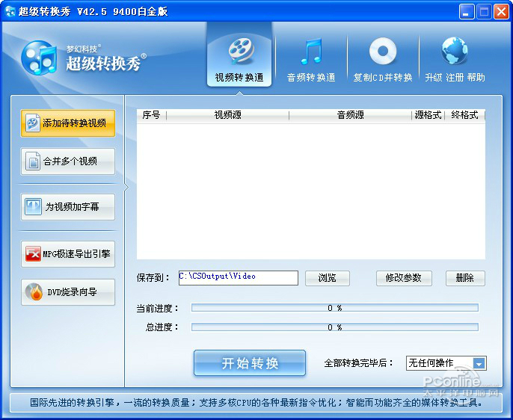The width and height of the screenshot is (513, 420).
Task: Minimize the 超级转换秀 window
Action: 467,12
